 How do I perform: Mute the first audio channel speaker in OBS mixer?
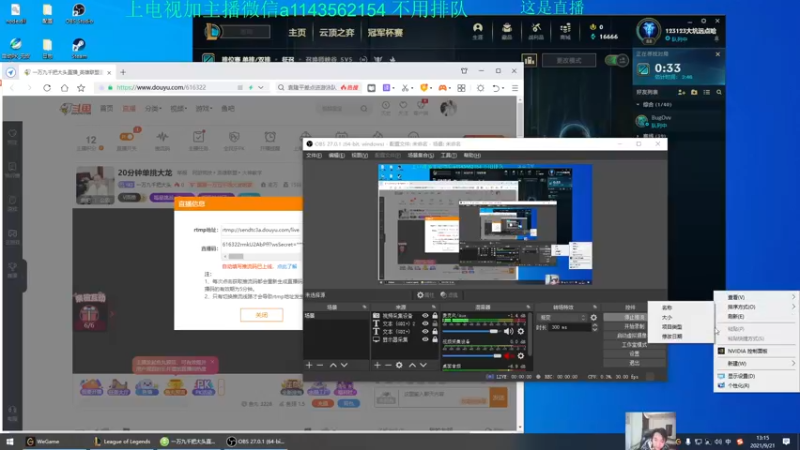point(509,331)
